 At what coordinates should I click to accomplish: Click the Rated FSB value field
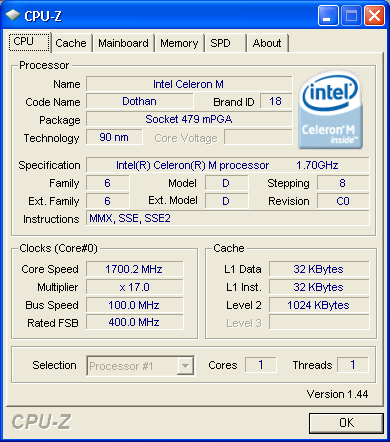[135, 322]
